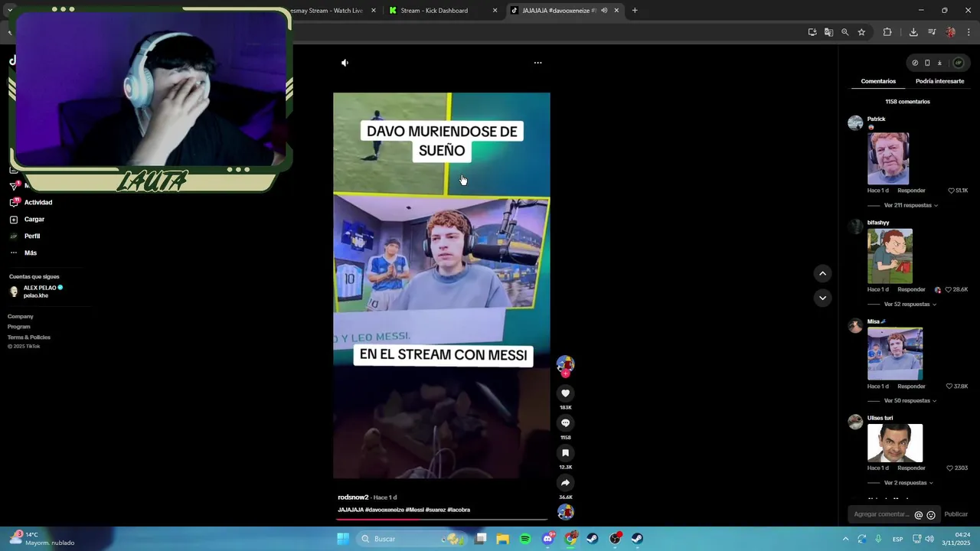Open the spinning sound disc avatar
Image resolution: width=980 pixels, height=551 pixels.
565,512
